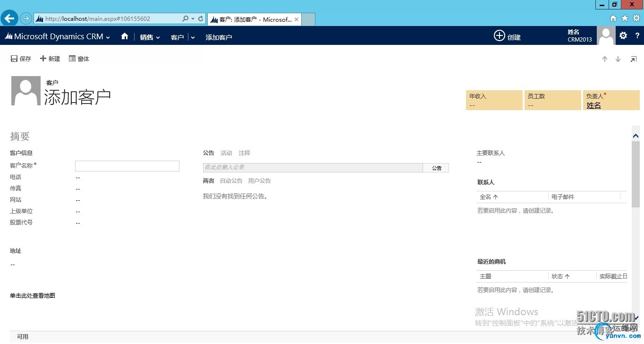
Task: Restore down the browser window
Action: tap(615, 4)
